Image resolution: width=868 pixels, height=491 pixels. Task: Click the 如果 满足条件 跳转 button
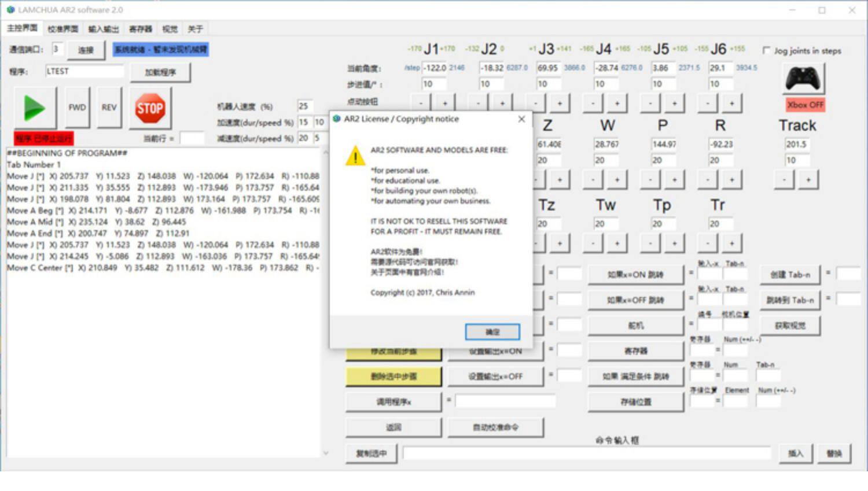[635, 376]
